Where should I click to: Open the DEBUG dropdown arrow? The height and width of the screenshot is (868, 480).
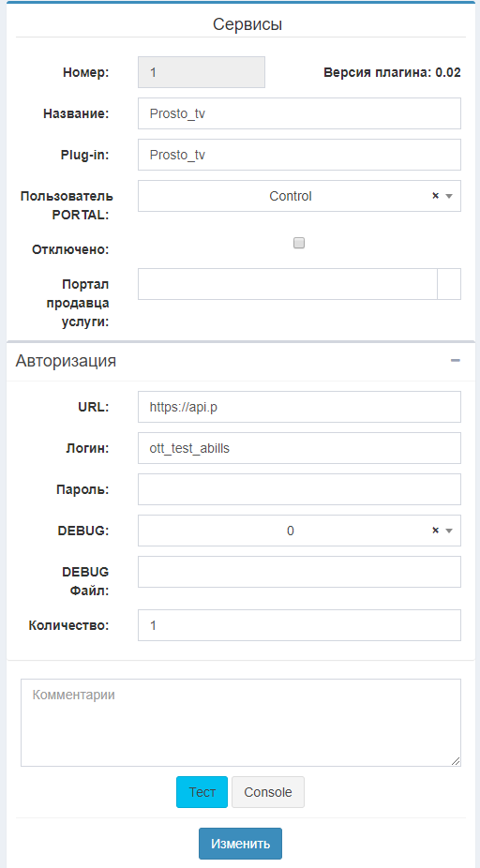click(x=449, y=531)
